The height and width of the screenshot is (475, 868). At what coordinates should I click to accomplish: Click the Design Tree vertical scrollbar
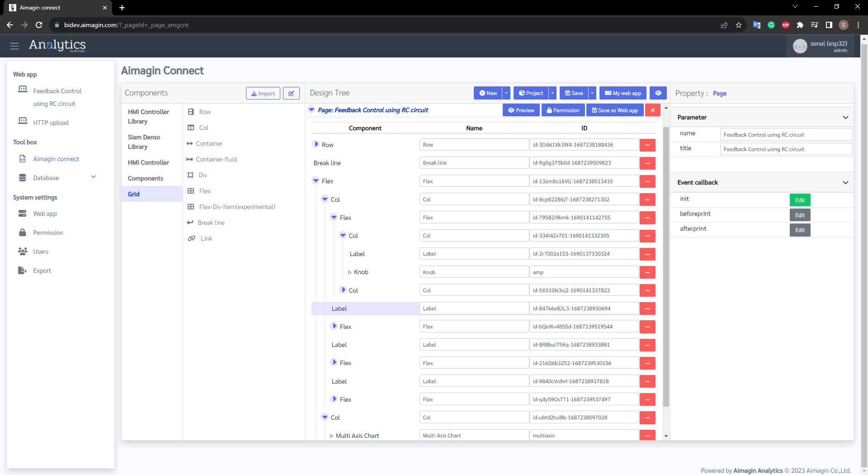coord(665,267)
